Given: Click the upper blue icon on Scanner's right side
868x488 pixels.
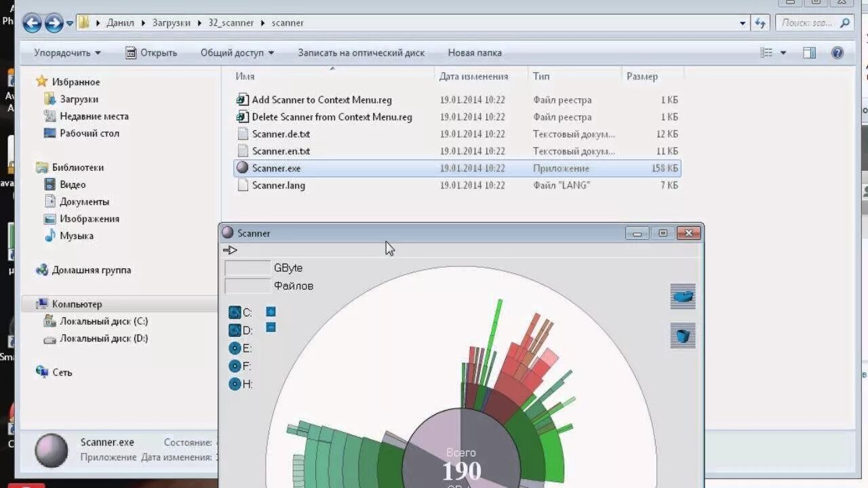Looking at the screenshot, I should [x=683, y=296].
